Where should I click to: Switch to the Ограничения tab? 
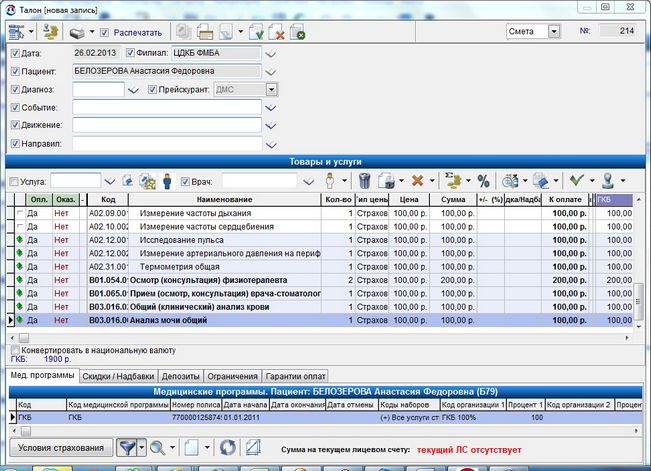pyautogui.click(x=232, y=376)
